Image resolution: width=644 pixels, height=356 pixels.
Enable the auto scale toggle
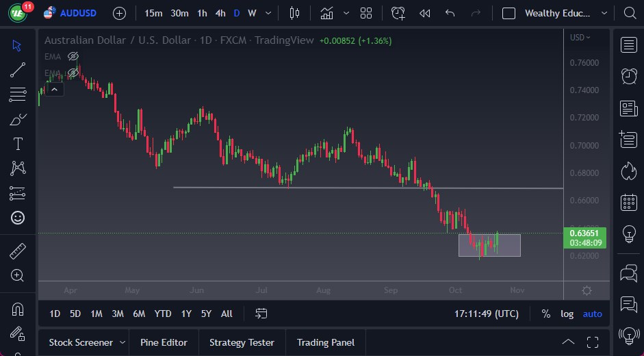pos(592,314)
